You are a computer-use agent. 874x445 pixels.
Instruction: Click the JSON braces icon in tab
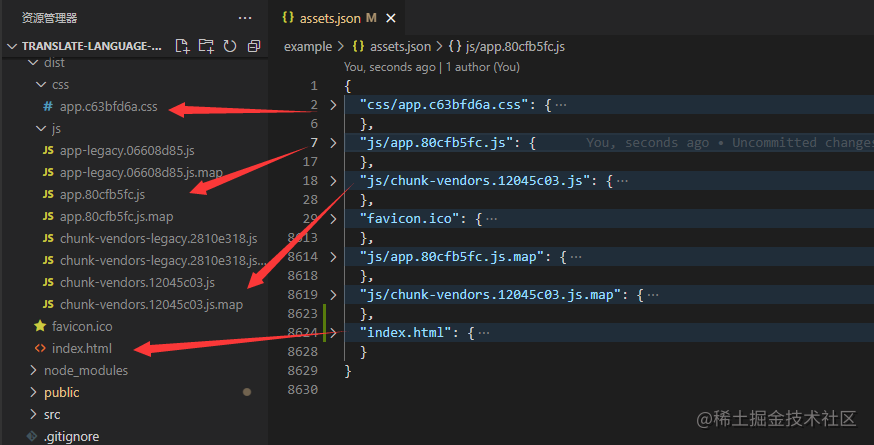[x=288, y=18]
